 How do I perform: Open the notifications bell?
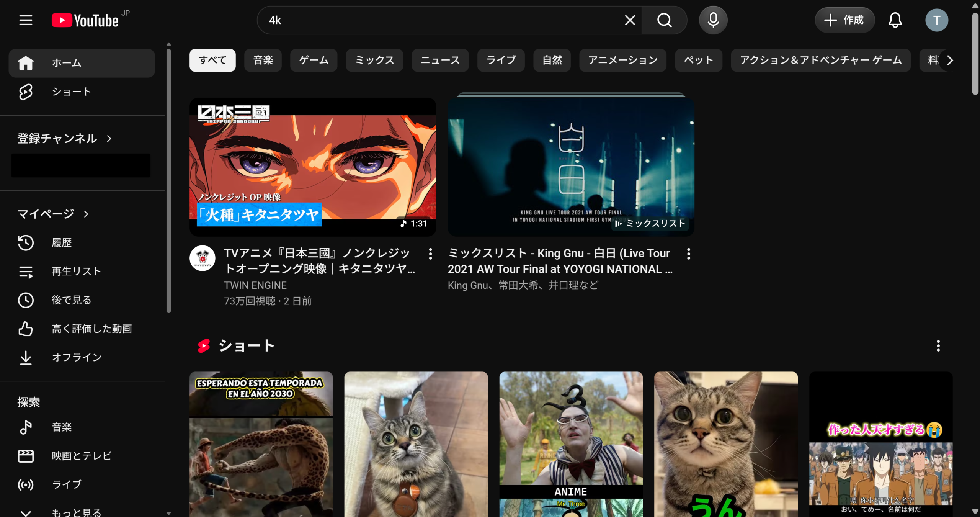click(895, 20)
